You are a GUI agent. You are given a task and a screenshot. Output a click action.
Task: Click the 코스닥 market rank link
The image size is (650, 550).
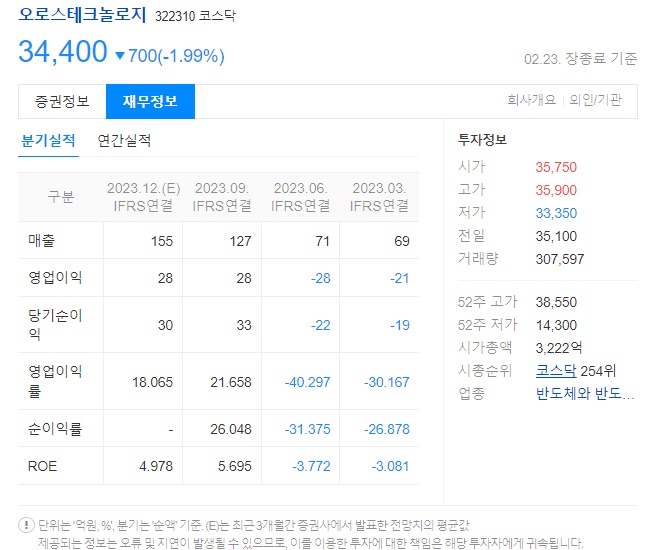(x=555, y=370)
